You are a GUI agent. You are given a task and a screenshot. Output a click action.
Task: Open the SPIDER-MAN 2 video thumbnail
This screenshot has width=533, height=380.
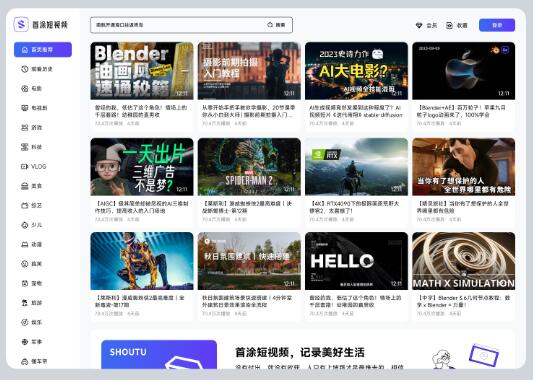pos(249,167)
